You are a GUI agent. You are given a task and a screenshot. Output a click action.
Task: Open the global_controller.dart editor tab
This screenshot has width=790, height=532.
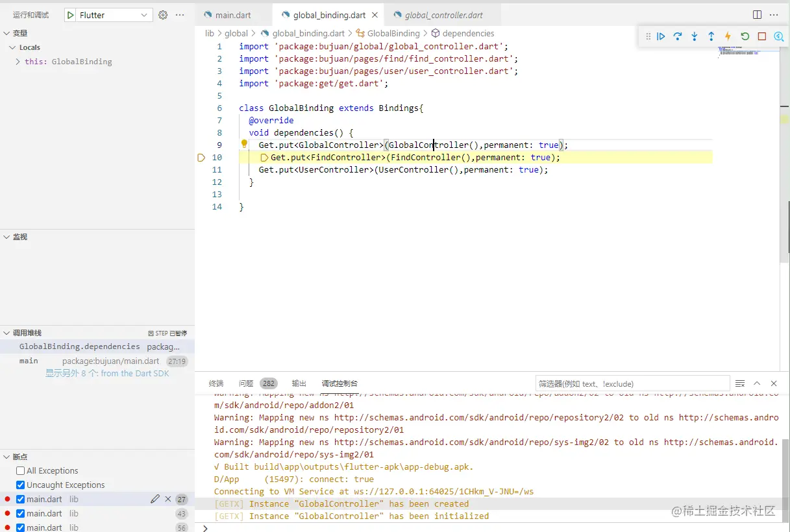(443, 15)
